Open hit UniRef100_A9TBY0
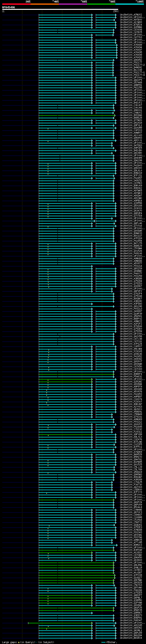This screenshot has width=146, height=644. click(x=131, y=20)
